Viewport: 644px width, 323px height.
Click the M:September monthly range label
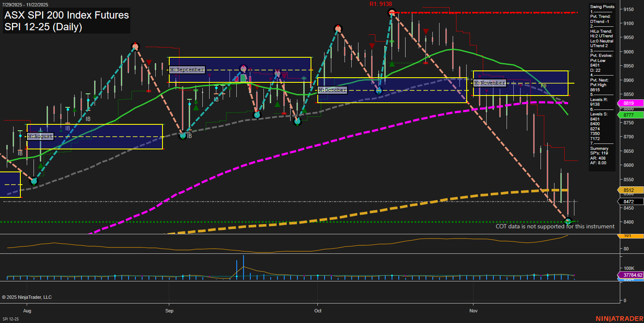click(x=187, y=69)
